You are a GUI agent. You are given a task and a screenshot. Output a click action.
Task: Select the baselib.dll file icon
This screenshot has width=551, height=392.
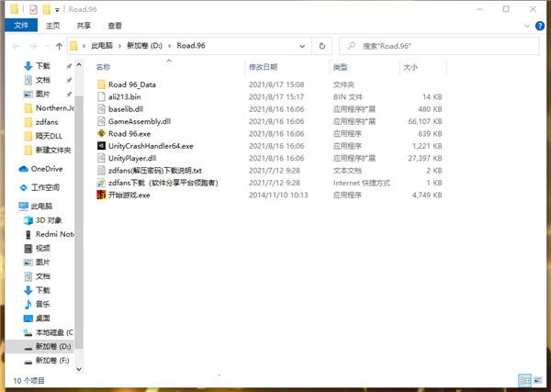point(102,109)
